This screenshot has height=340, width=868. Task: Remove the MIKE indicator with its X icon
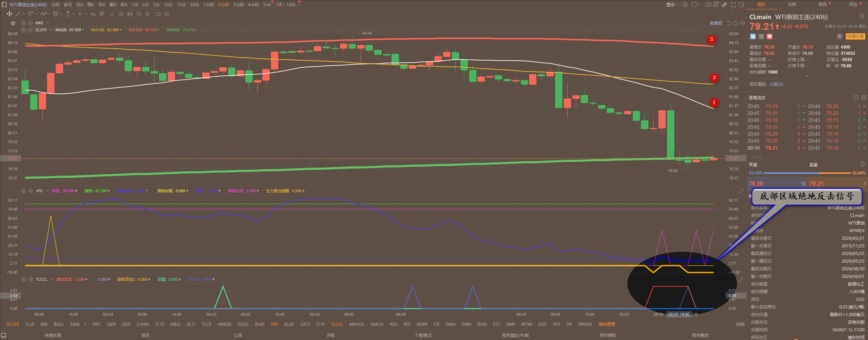[x=30, y=23]
